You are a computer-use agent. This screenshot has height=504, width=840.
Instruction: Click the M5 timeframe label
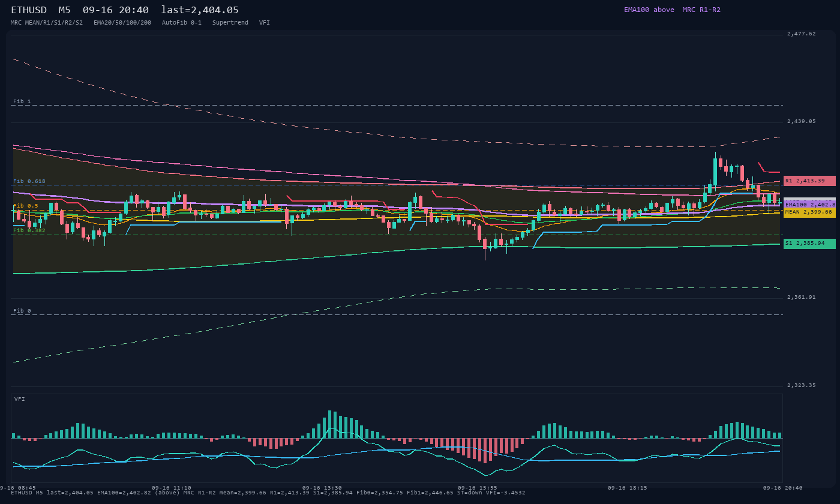pyautogui.click(x=65, y=10)
